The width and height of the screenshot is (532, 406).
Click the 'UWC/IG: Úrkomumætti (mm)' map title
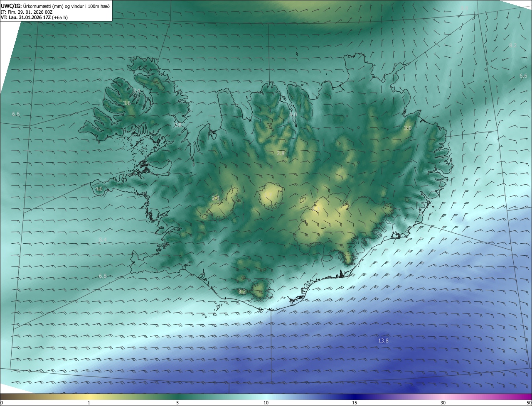pos(55,6)
